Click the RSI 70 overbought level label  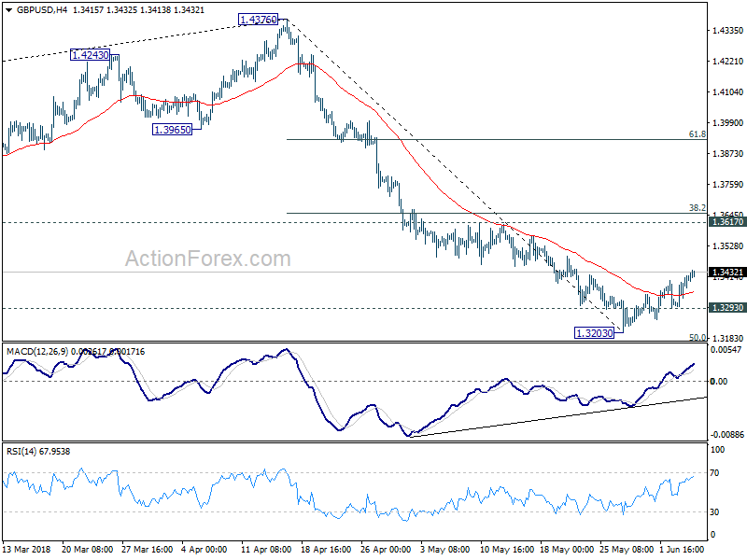714,473
